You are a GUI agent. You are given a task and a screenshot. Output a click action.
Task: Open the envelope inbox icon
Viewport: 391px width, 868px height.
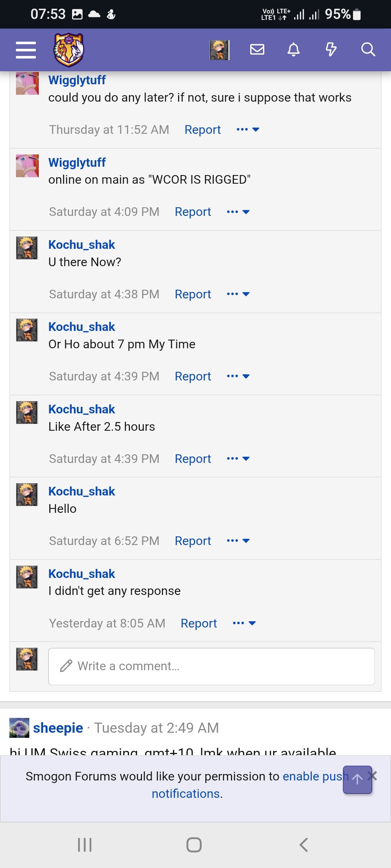257,49
